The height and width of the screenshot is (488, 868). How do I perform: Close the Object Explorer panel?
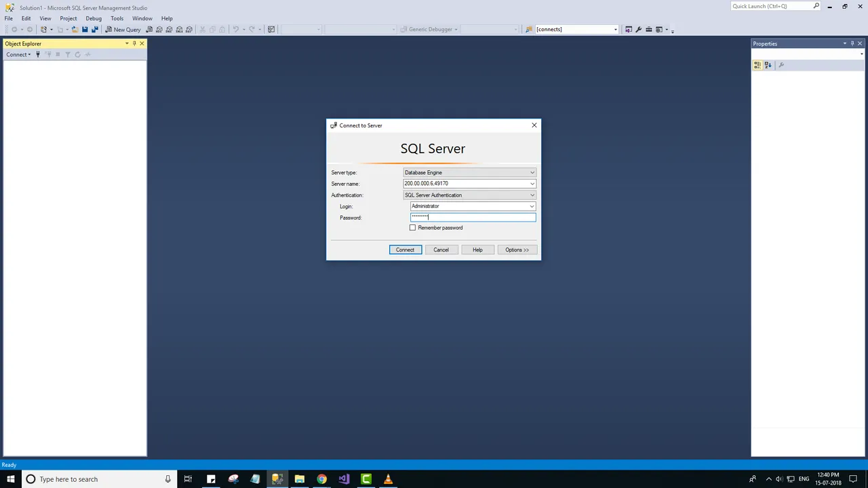click(142, 43)
